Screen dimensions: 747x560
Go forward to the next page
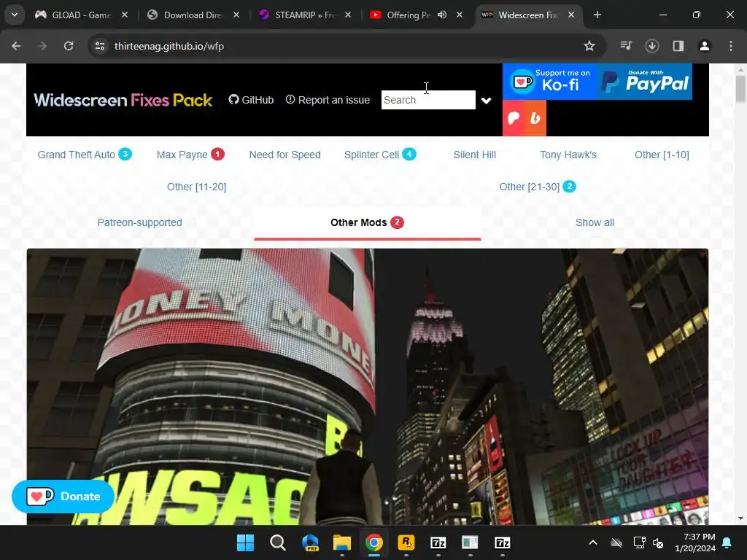point(42,46)
